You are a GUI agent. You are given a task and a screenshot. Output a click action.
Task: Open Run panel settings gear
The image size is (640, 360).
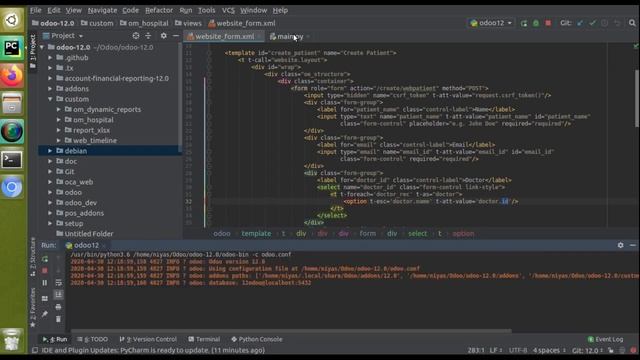click(x=620, y=245)
